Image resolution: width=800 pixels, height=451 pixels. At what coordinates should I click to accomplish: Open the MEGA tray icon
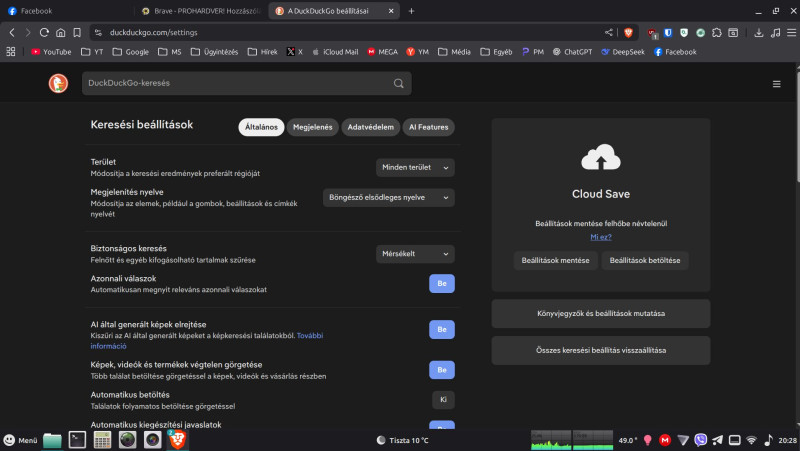[664, 440]
